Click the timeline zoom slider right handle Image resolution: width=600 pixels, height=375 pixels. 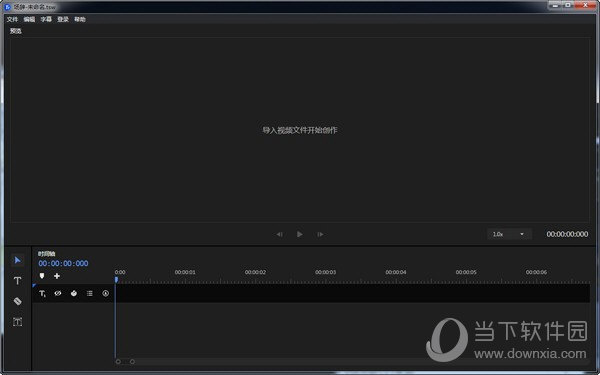pyautogui.click(x=132, y=362)
